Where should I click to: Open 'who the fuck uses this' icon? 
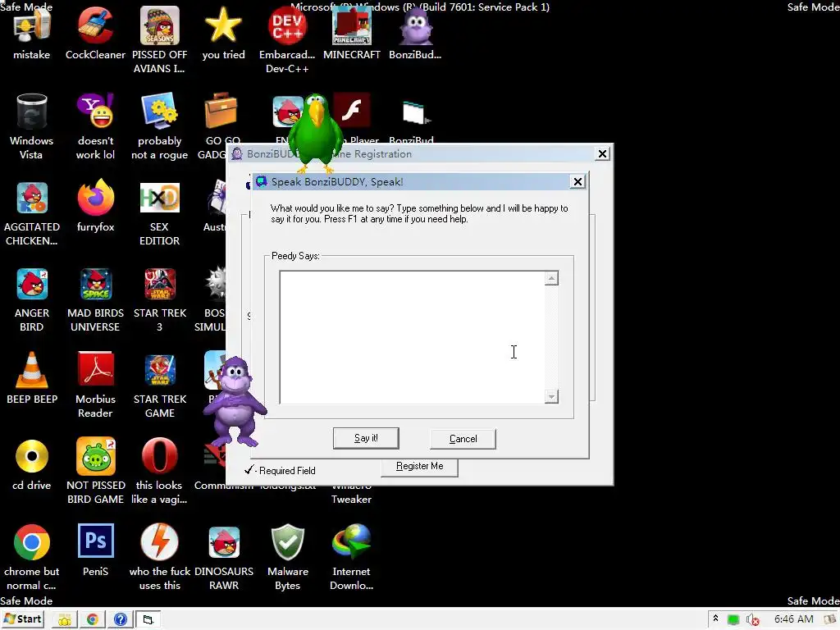click(x=160, y=542)
